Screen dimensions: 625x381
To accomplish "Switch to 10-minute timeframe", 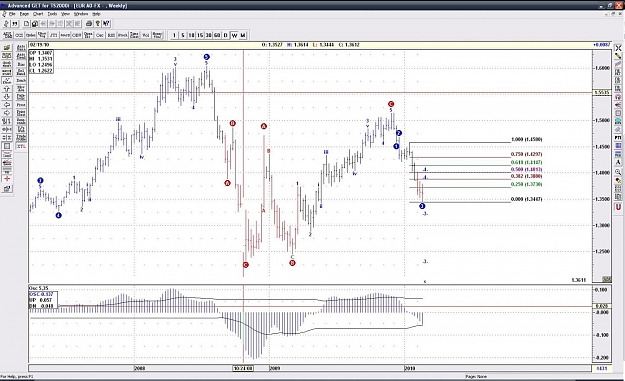I will click(x=191, y=35).
